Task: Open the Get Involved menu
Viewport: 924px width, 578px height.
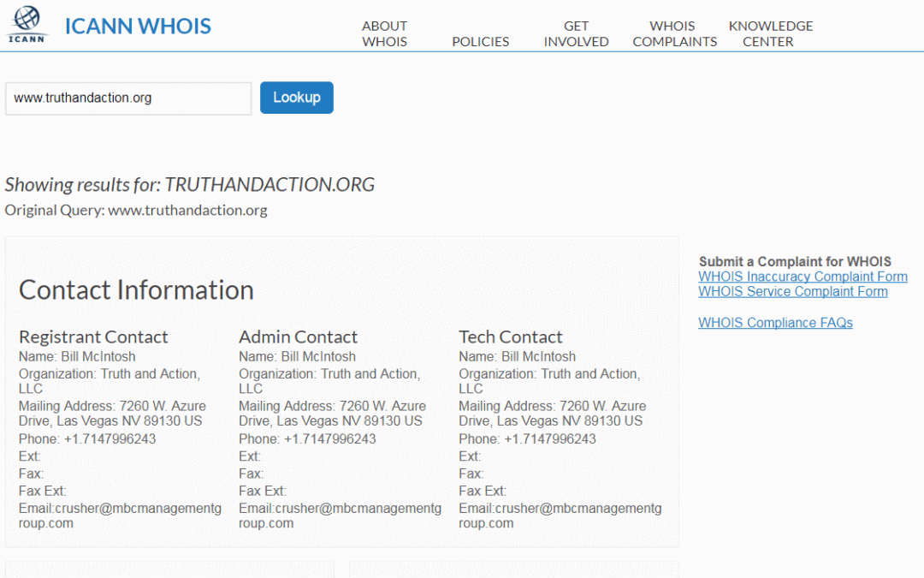Action: coord(576,33)
